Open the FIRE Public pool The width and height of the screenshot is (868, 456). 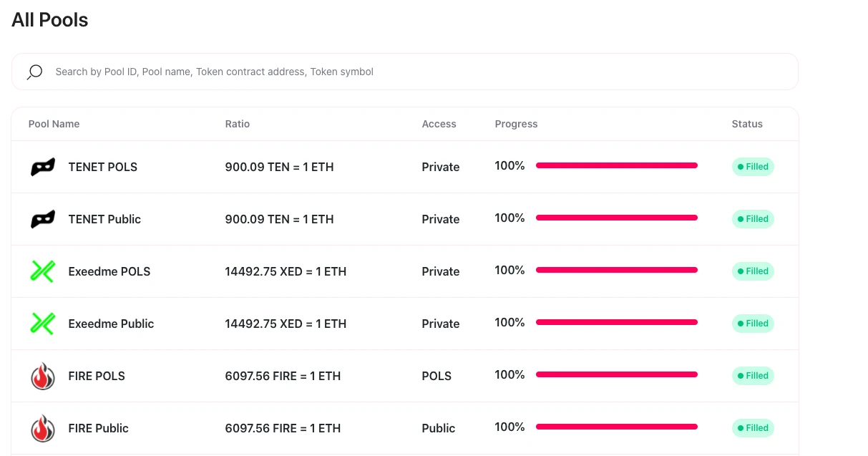[99, 428]
